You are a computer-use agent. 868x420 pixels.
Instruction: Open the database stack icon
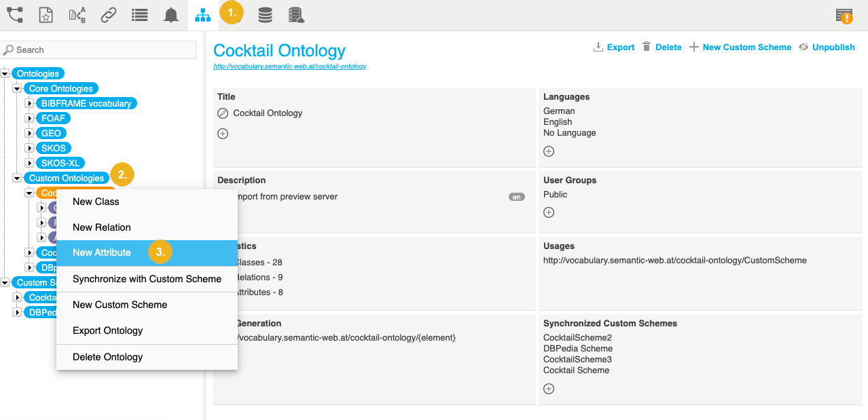point(265,15)
